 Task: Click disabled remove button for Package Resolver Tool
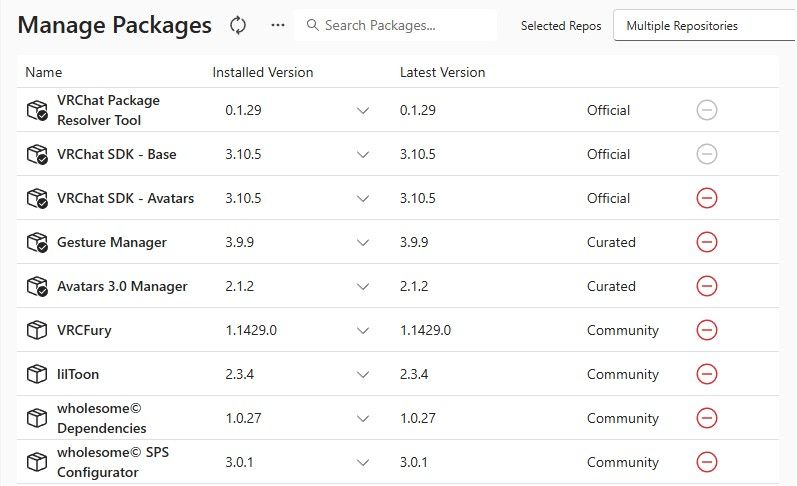pyautogui.click(x=707, y=110)
